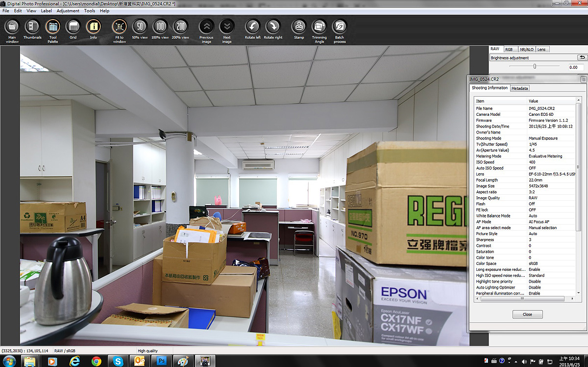Click the Value column header
Image resolution: width=588 pixels, height=367 pixels.
(x=551, y=101)
